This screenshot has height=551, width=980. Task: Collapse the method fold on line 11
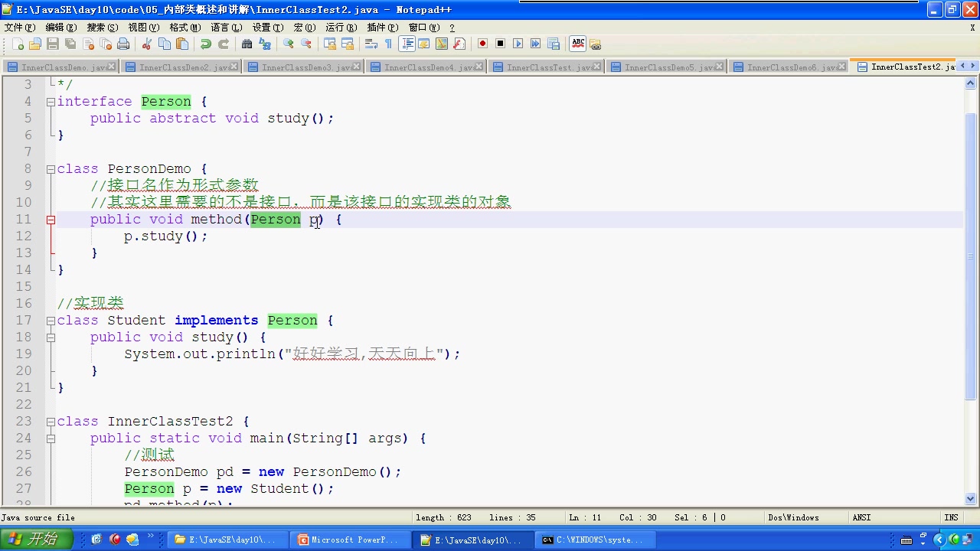[51, 220]
